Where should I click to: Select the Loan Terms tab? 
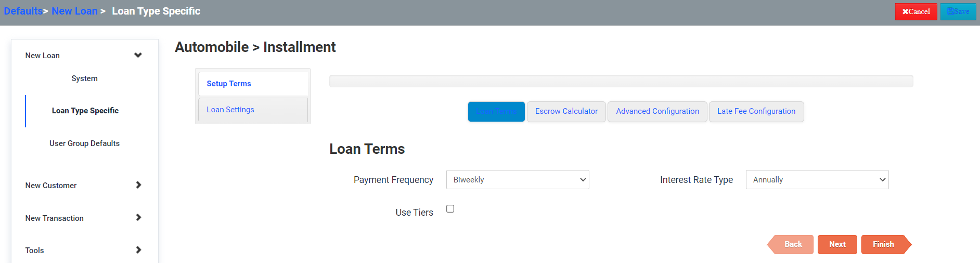click(496, 111)
